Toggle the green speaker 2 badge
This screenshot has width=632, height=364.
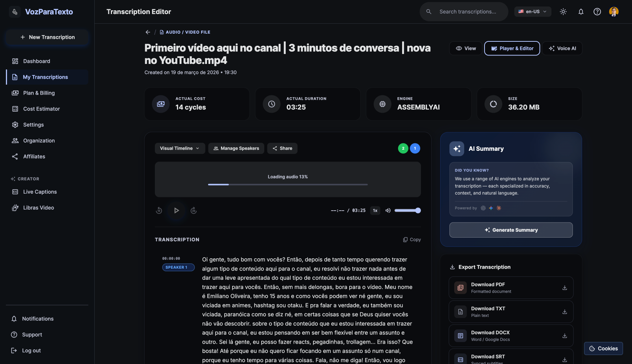(x=403, y=149)
